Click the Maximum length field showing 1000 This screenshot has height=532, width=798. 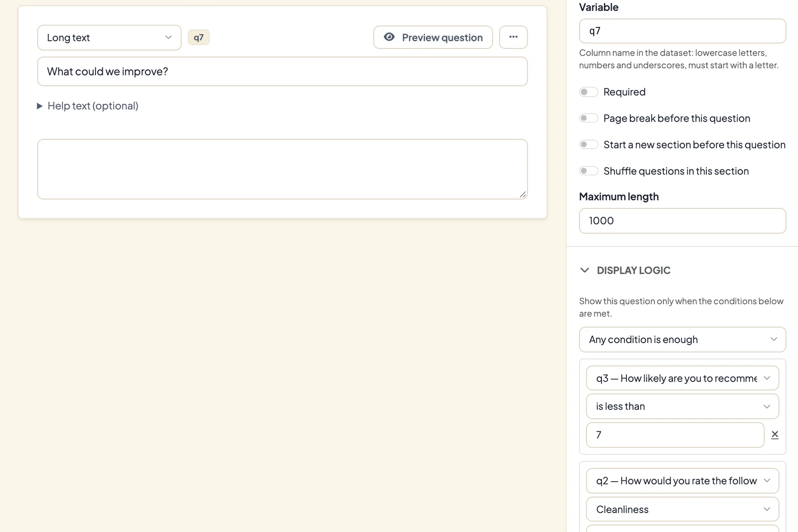682,221
